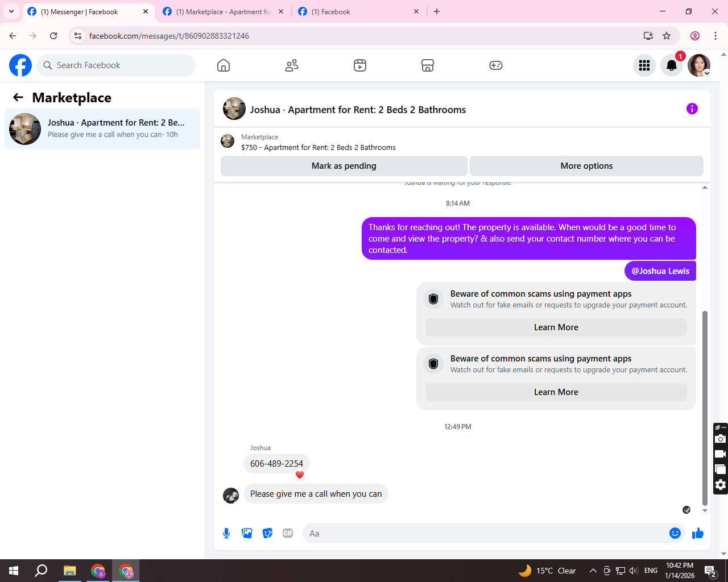Open weather widget 15°C Clear

click(x=547, y=571)
